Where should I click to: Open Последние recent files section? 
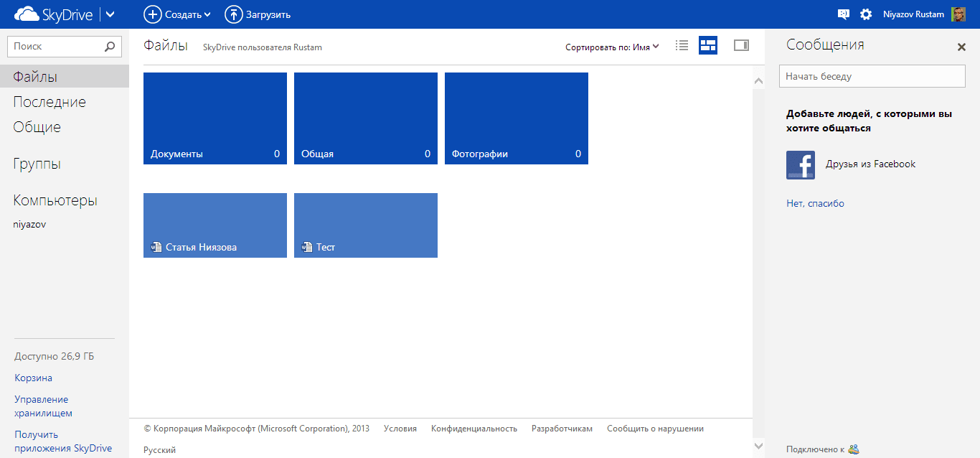(50, 102)
